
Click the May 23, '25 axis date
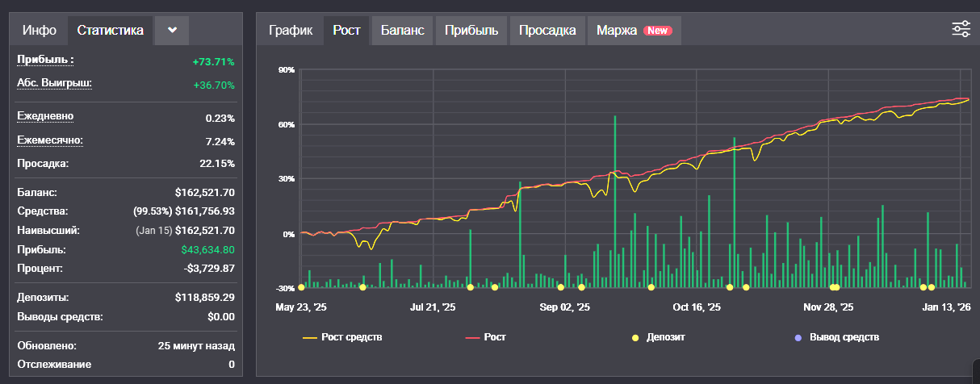pyautogui.click(x=301, y=307)
